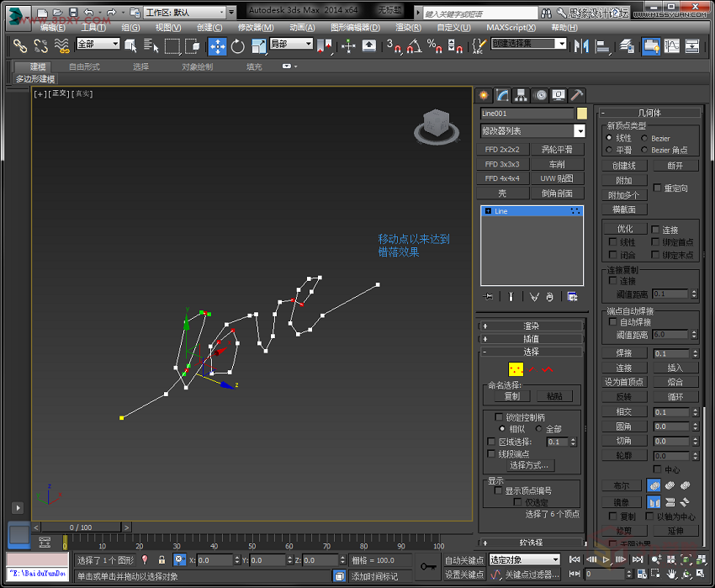Toggle 锁定控制柄 checkbox
Image resolution: width=715 pixels, height=588 pixels.
coord(499,417)
